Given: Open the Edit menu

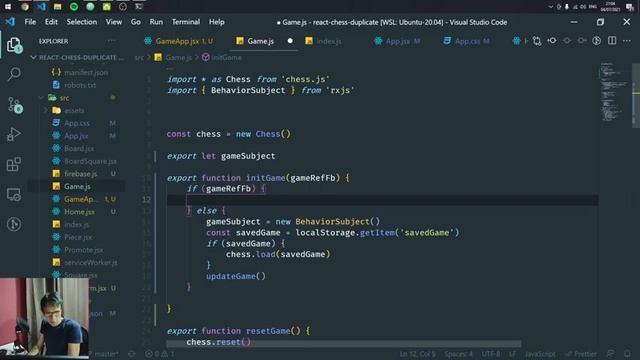Looking at the screenshot, I should click(x=51, y=22).
